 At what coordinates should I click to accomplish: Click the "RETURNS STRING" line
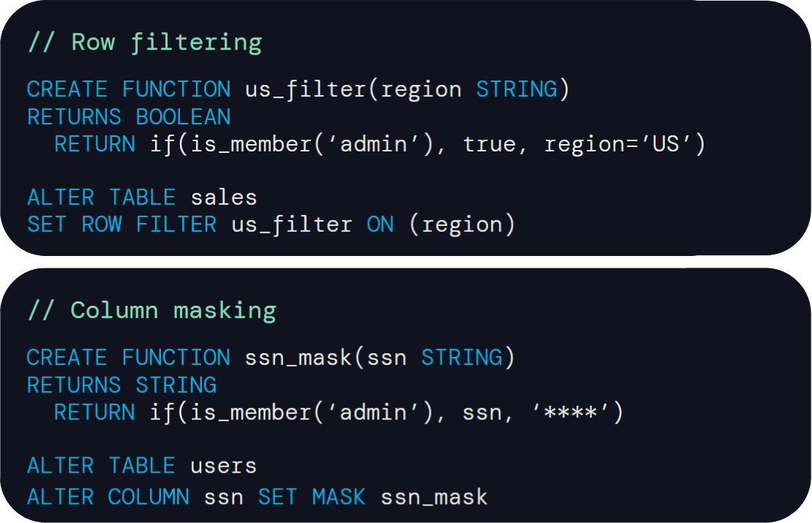(121, 385)
